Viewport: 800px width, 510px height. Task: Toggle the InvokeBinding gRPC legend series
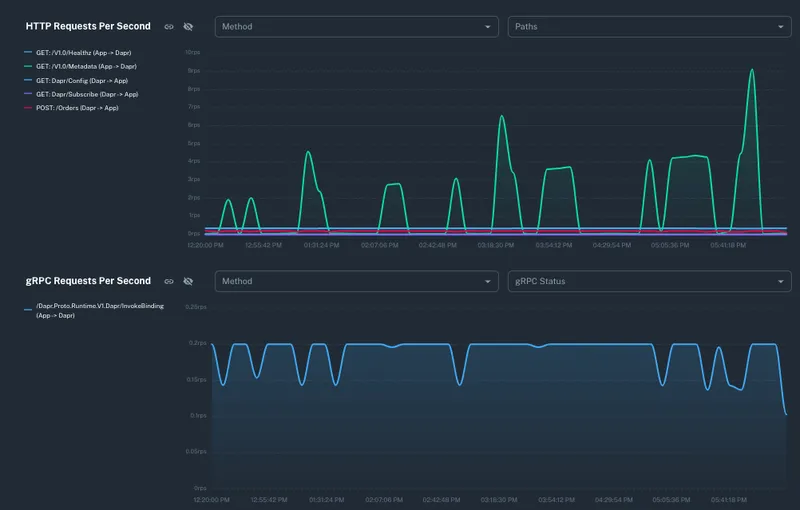99,310
